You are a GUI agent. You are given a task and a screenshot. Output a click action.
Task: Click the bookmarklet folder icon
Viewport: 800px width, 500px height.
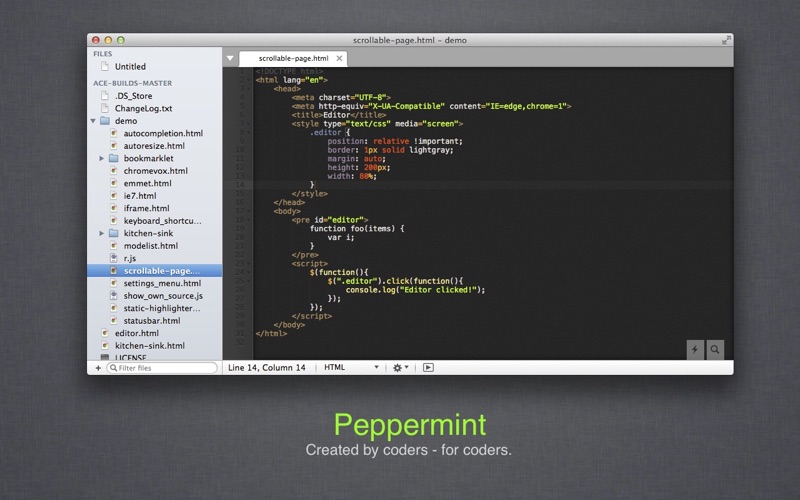(x=113, y=158)
